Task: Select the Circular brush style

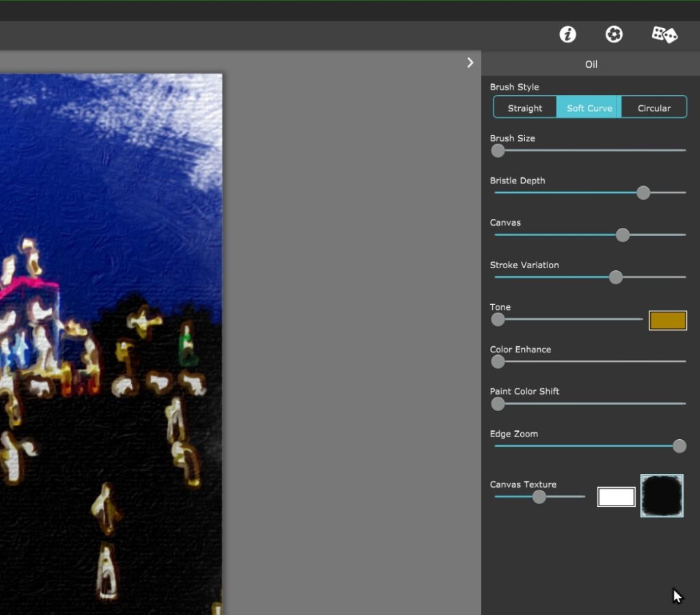Action: tap(654, 107)
